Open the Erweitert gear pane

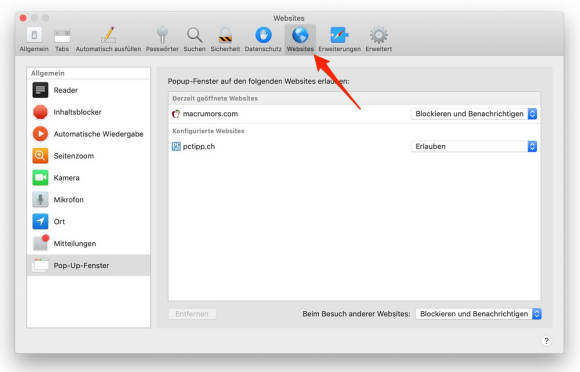click(378, 39)
